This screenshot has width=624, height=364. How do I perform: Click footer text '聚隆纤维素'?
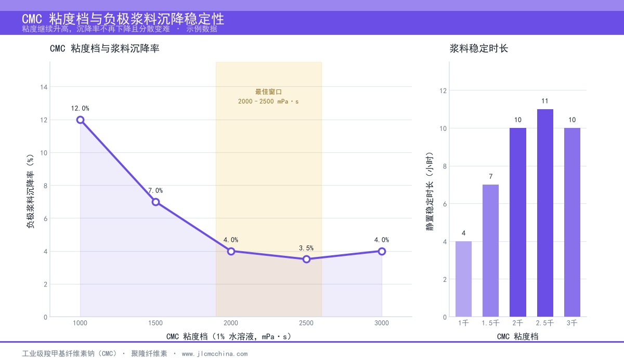[x=149, y=354]
